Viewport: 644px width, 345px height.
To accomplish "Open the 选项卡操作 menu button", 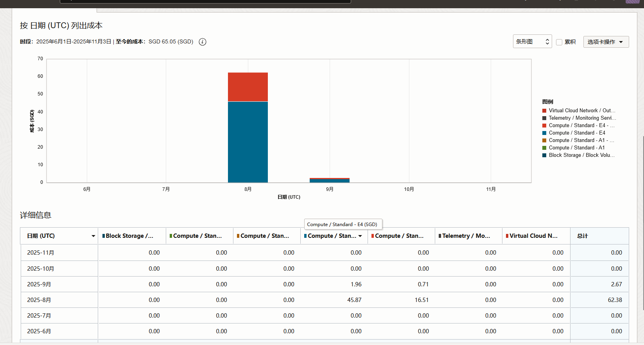I will 606,42.
